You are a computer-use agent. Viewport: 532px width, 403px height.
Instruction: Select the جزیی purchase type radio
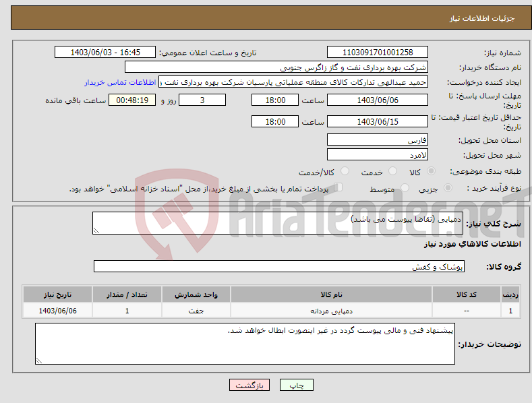[448, 188]
